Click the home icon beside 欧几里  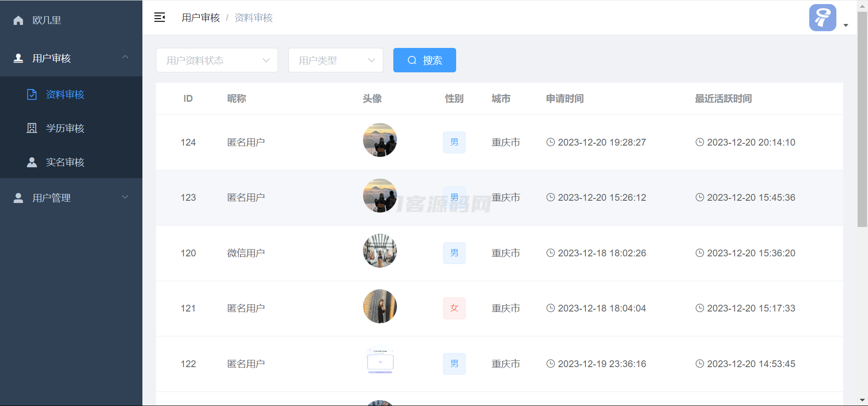(19, 20)
